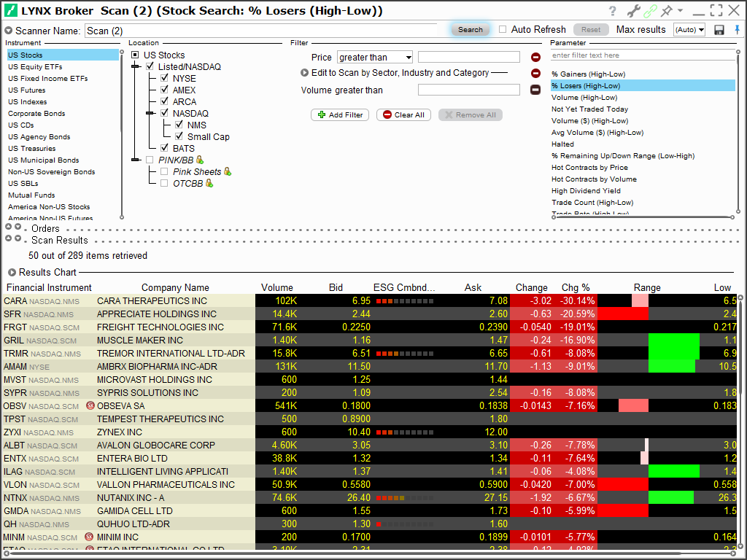
Task: Open the Max results Auto dropdown
Action: coord(689,29)
